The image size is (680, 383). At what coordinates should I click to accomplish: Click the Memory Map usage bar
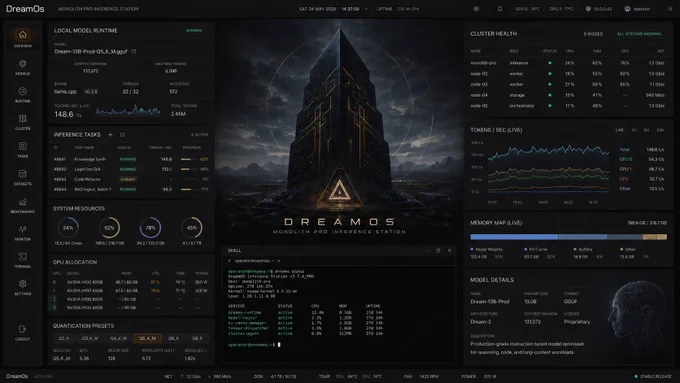tap(569, 237)
